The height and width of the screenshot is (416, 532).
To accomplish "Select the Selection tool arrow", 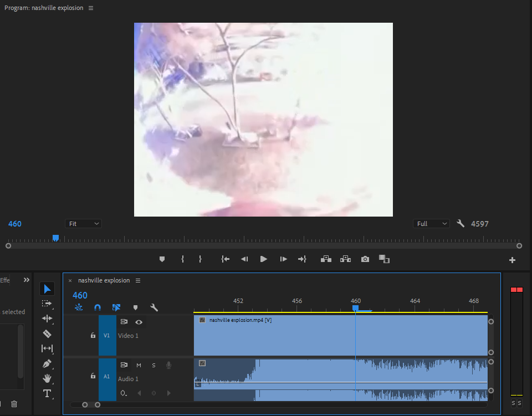I will tap(47, 289).
